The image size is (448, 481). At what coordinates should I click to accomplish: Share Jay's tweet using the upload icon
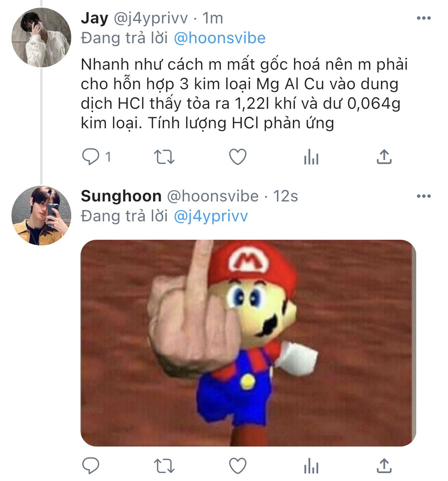[x=384, y=157]
